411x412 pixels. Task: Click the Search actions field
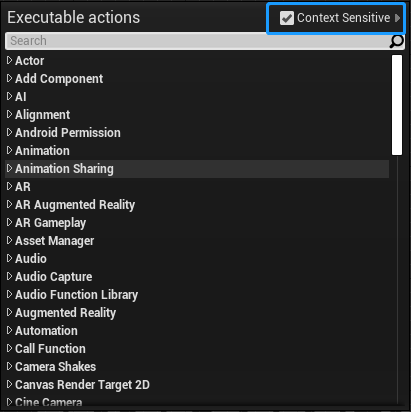pos(205,41)
